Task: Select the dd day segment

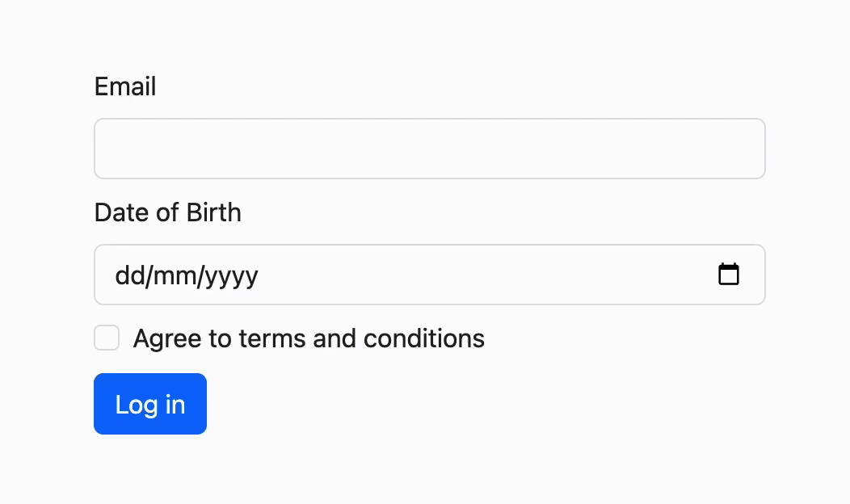Action: [x=128, y=275]
